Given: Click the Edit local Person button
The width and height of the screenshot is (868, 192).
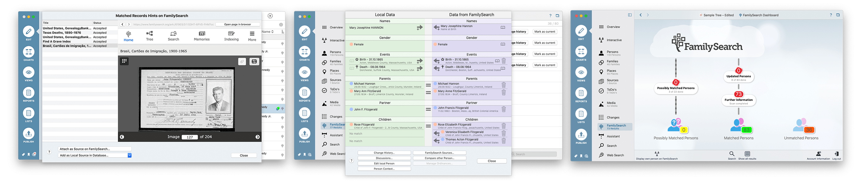Looking at the screenshot, I should pos(384,164).
